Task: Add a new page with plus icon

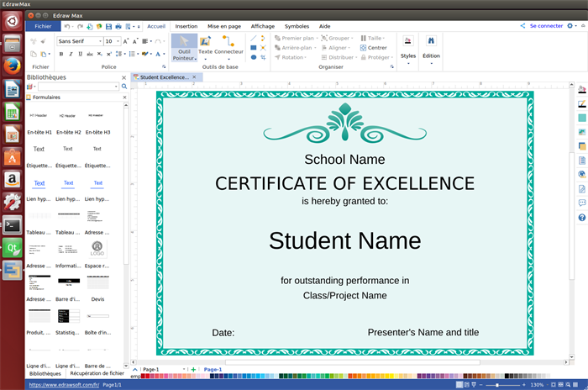Action: pos(193,369)
